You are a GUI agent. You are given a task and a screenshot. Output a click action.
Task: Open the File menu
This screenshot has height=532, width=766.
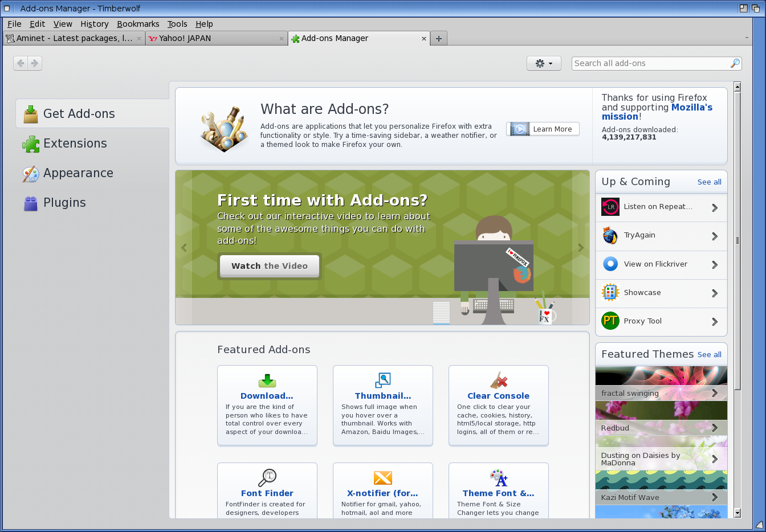pos(14,24)
